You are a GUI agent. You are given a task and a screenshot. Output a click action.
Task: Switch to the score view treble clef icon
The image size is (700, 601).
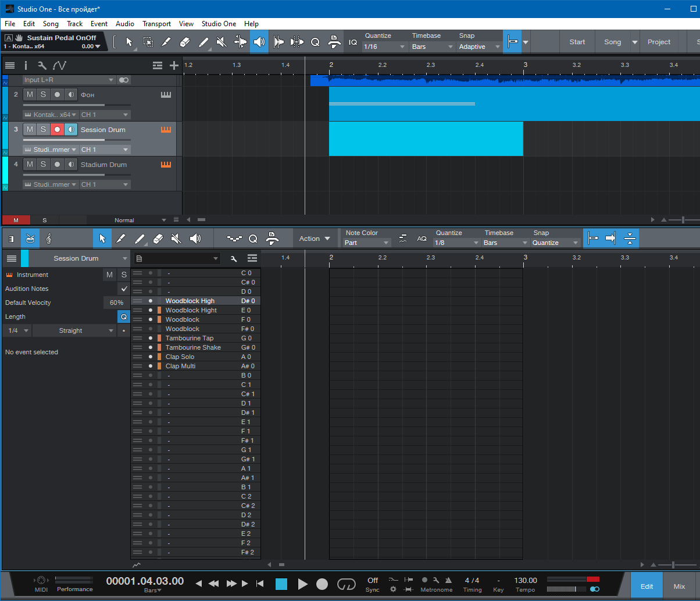[49, 239]
